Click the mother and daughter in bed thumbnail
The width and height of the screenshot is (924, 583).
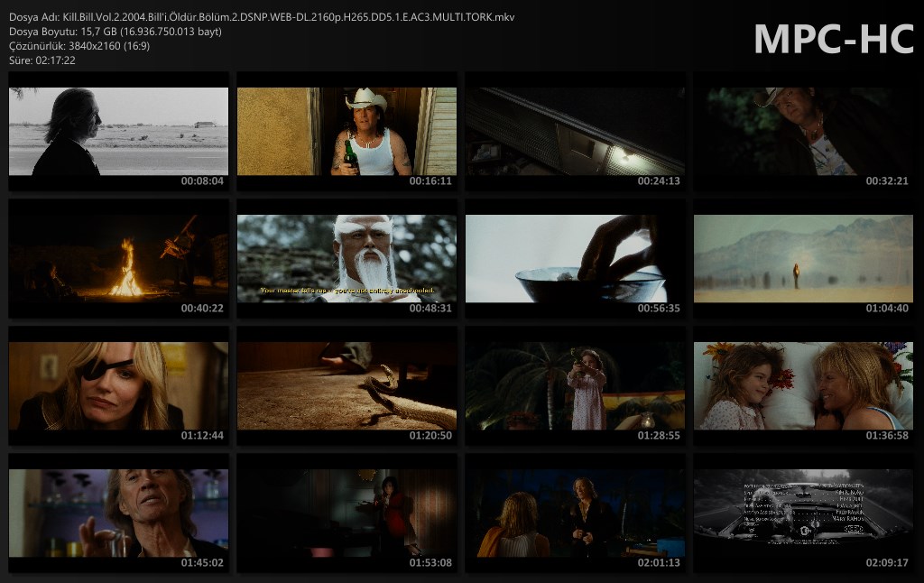click(803, 385)
